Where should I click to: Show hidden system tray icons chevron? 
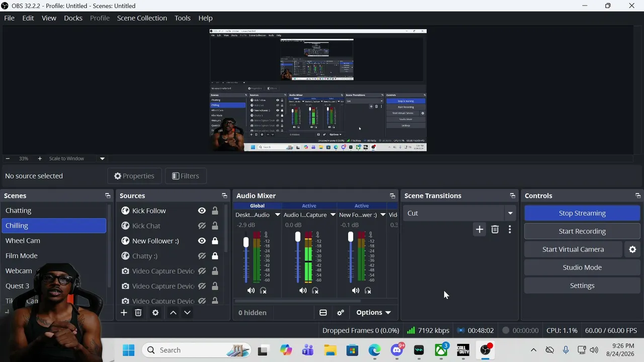click(533, 350)
